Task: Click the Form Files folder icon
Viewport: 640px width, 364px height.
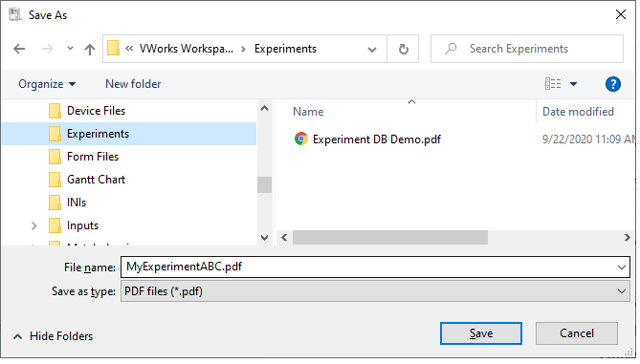Action: pos(55,157)
